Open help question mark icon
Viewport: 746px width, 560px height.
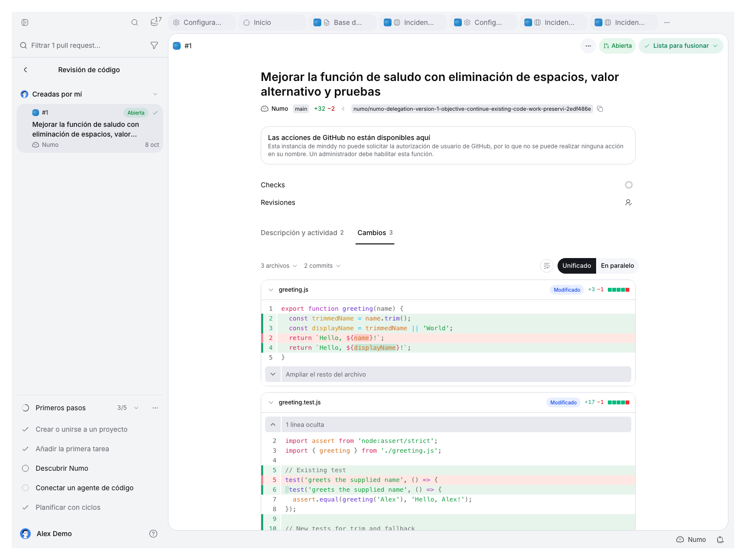[x=153, y=534]
